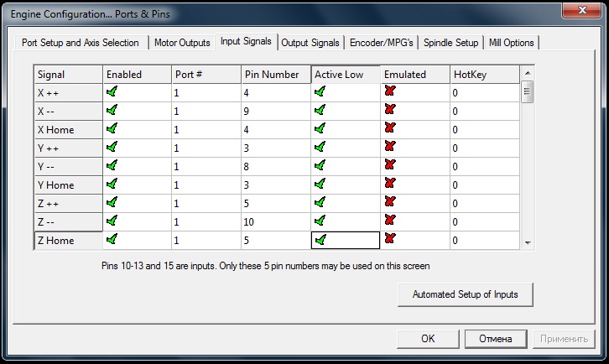Click Automated Setup of Inputs button
Viewport: 609px width, 364px height.
coord(465,294)
